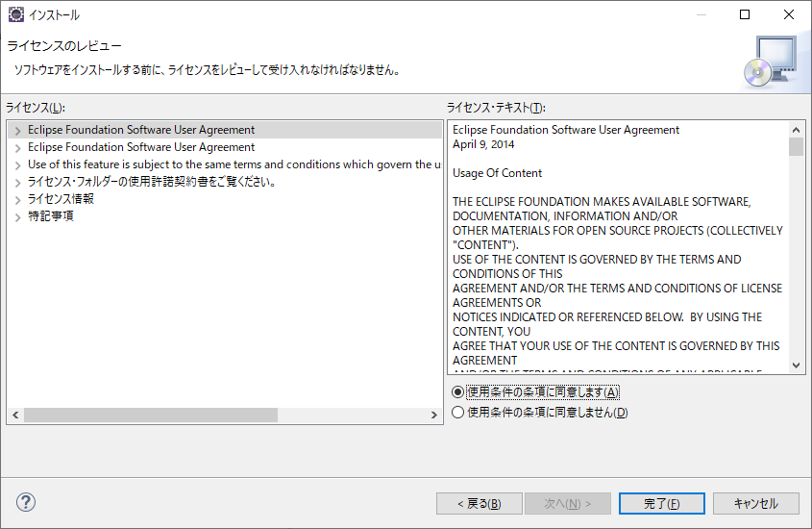Click 'Usage Of Content' heading in license text

coord(497,173)
